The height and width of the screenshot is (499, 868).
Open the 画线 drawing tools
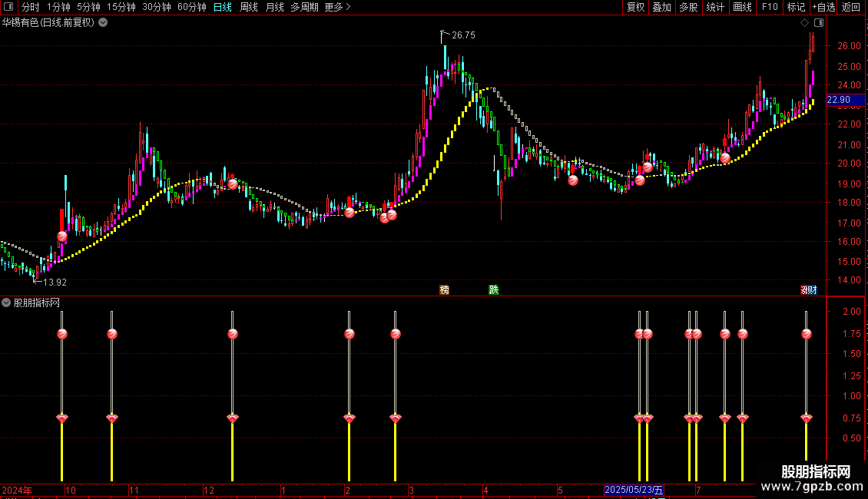(742, 7)
